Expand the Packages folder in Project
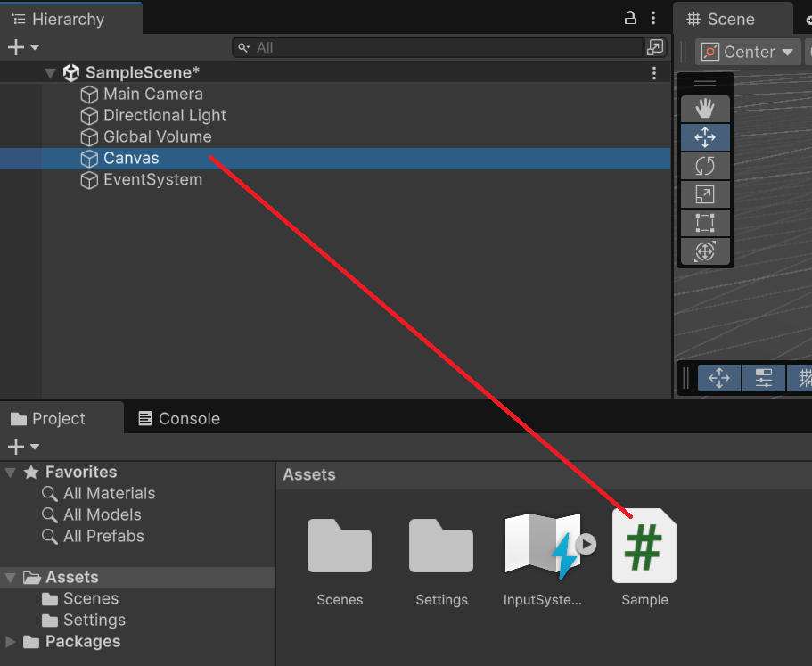812x666 pixels. (x=11, y=642)
